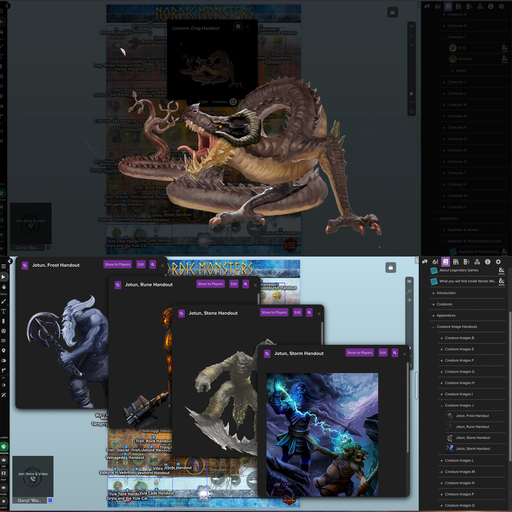Image resolution: width=512 pixels, height=512 pixels.
Task: Click magnifier icon on Jotun, Rune Handout
Action: tap(246, 284)
